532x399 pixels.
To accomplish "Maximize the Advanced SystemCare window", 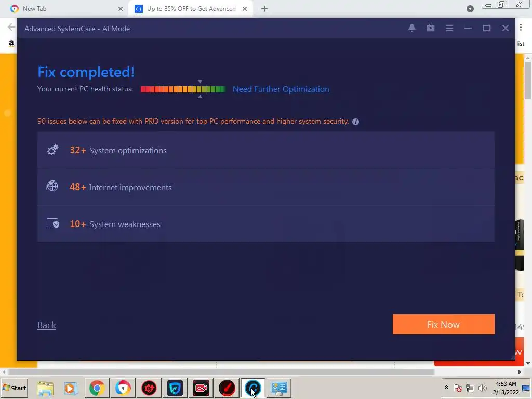I will pyautogui.click(x=486, y=28).
